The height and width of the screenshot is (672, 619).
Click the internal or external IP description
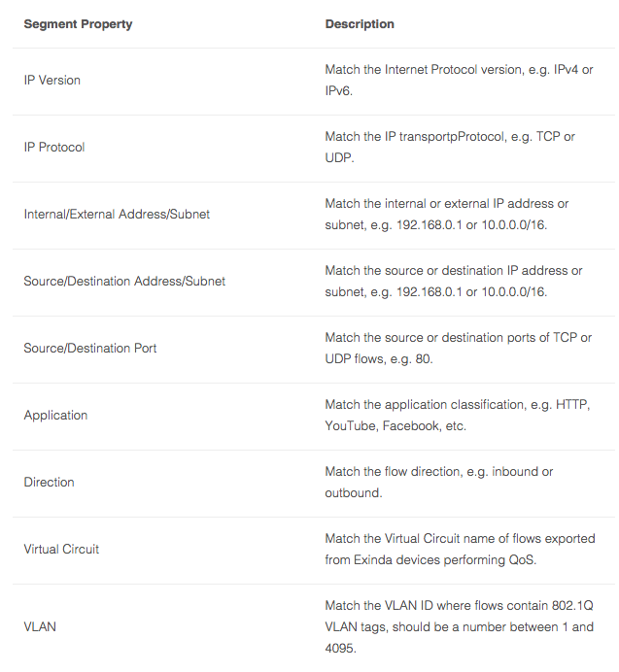pos(447,214)
